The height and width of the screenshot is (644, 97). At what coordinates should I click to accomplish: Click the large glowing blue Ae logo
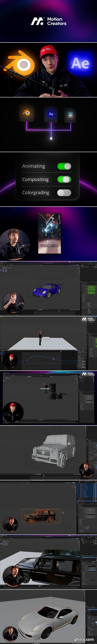click(80, 63)
